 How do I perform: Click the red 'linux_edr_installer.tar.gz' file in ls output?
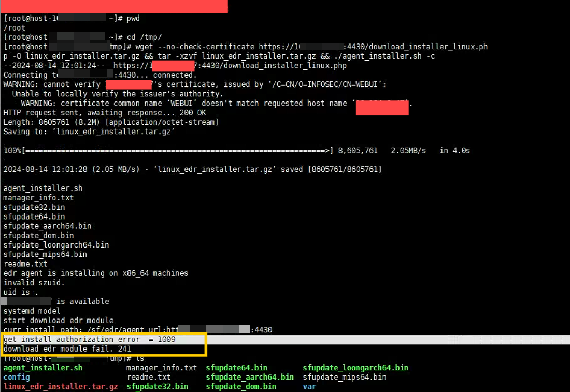(60, 386)
